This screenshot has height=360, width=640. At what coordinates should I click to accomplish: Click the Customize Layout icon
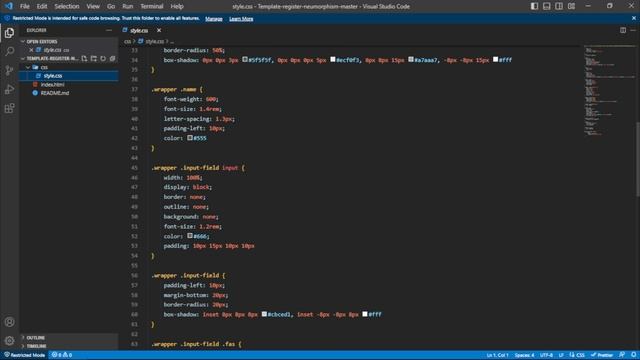click(x=571, y=6)
